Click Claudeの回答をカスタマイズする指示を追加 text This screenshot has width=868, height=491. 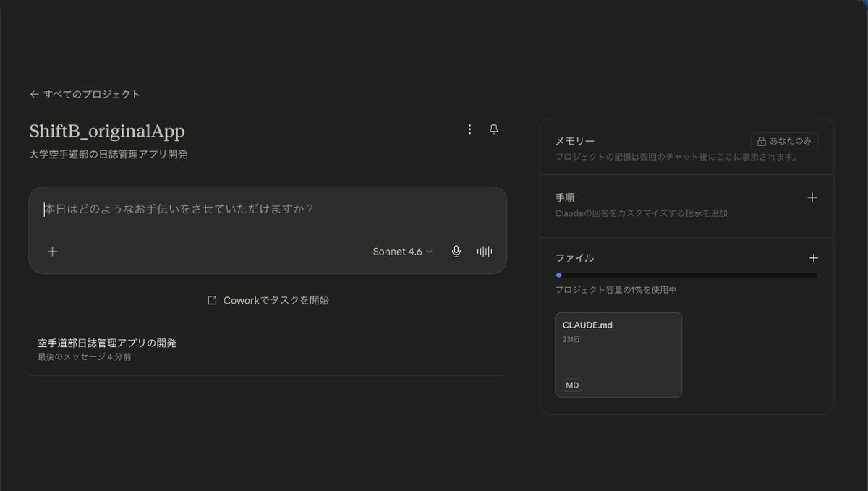pyautogui.click(x=642, y=213)
